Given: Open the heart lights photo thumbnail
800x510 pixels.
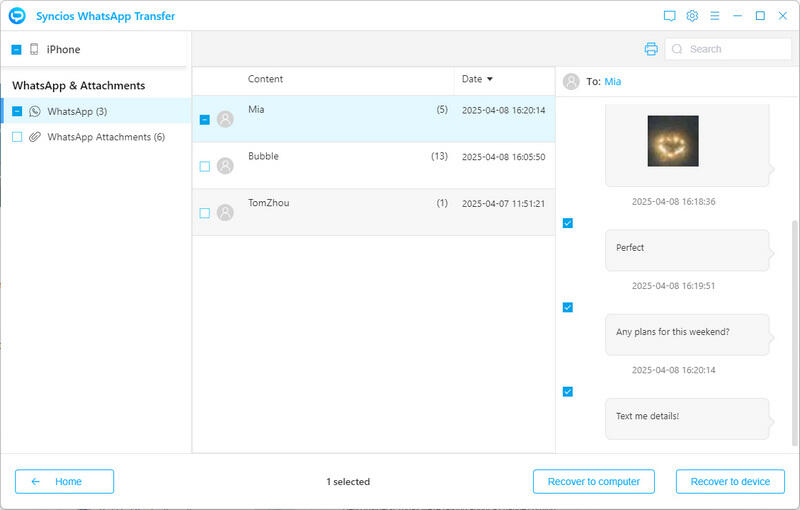Looking at the screenshot, I should [673, 141].
